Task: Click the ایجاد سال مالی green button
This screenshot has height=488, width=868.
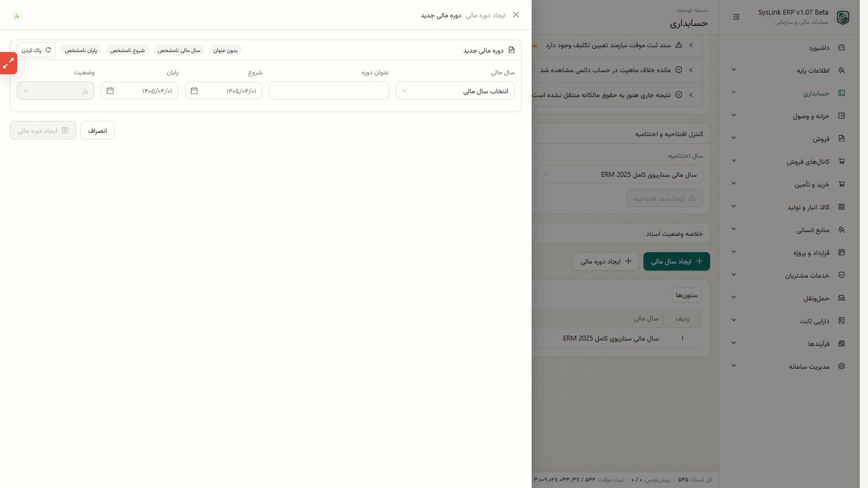Action: pos(676,261)
